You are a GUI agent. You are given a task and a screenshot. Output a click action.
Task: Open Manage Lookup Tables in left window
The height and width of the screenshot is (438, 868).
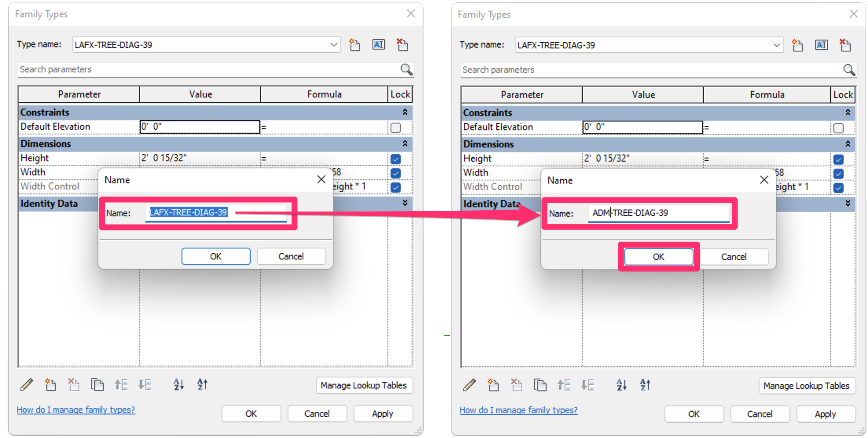point(364,385)
